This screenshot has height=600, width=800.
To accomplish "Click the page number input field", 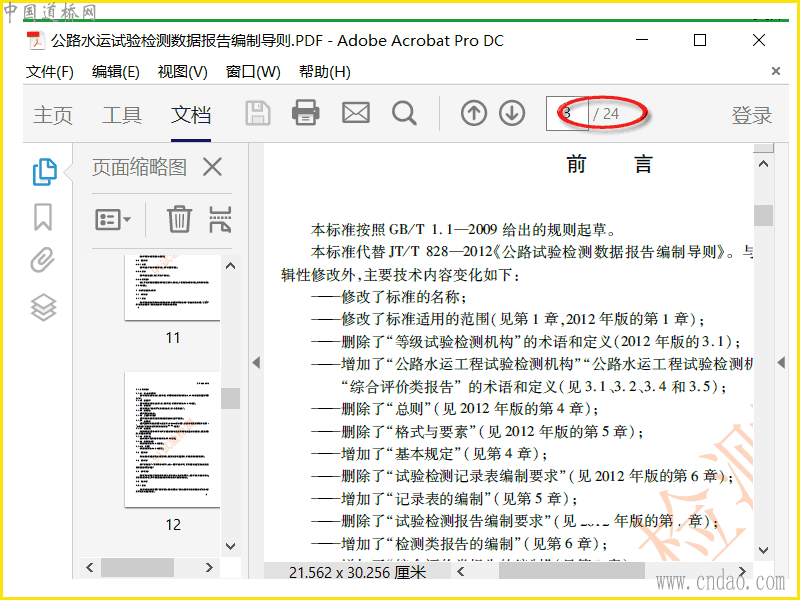I will 567,113.
